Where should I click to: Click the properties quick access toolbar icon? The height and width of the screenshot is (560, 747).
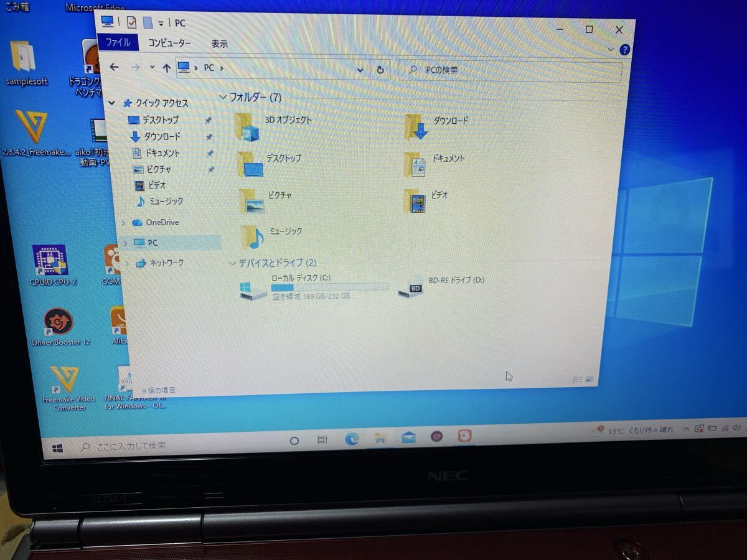pos(131,22)
